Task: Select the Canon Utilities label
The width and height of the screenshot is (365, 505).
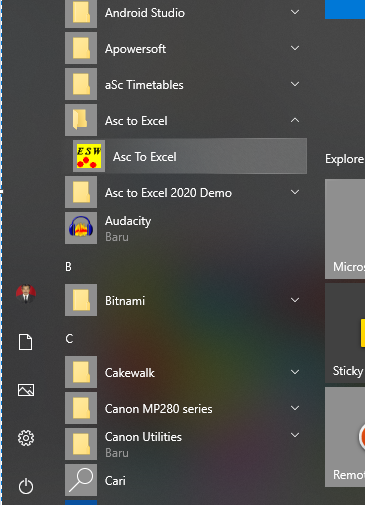Action: [143, 437]
